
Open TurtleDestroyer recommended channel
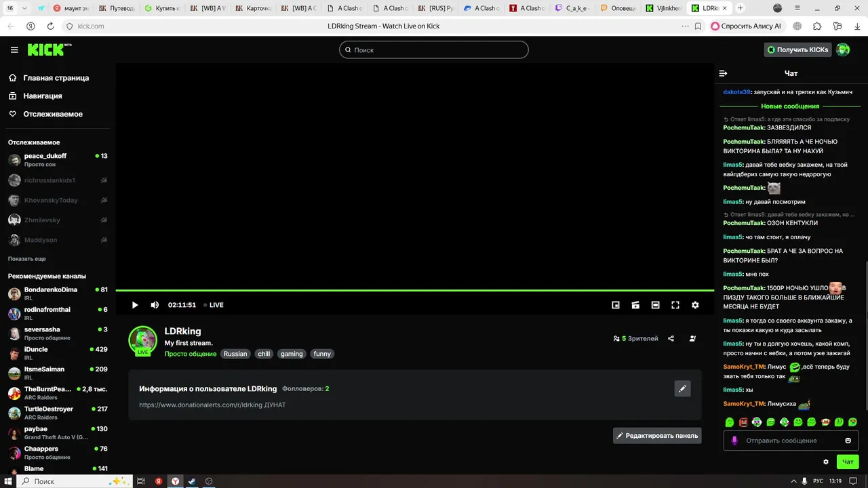pos(58,413)
